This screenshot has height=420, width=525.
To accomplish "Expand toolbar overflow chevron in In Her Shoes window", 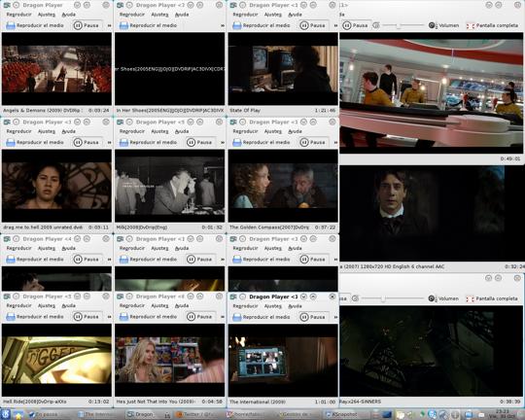I will point(223,25).
